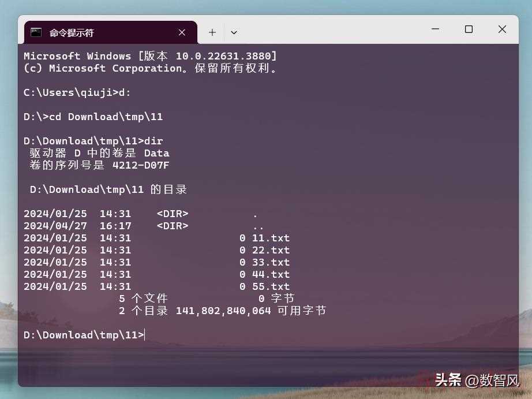Click the 5 个文件 summary line
Viewport: 532px width, 399px height.
(207, 299)
